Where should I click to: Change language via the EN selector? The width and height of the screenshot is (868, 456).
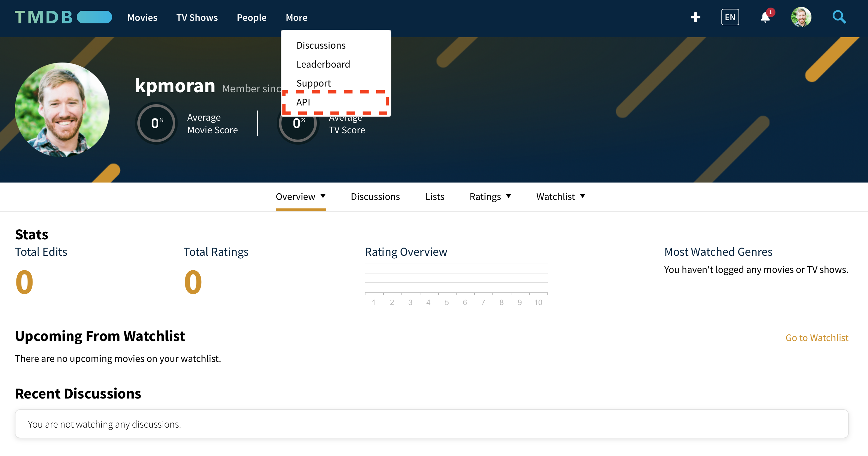(730, 17)
